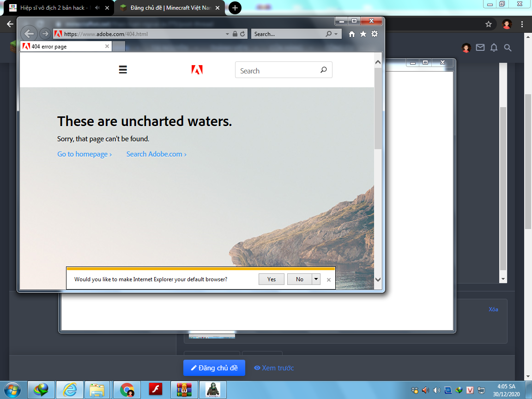Image resolution: width=532 pixels, height=399 pixels.
Task: Open the Windows Start menu
Action: pos(12,390)
